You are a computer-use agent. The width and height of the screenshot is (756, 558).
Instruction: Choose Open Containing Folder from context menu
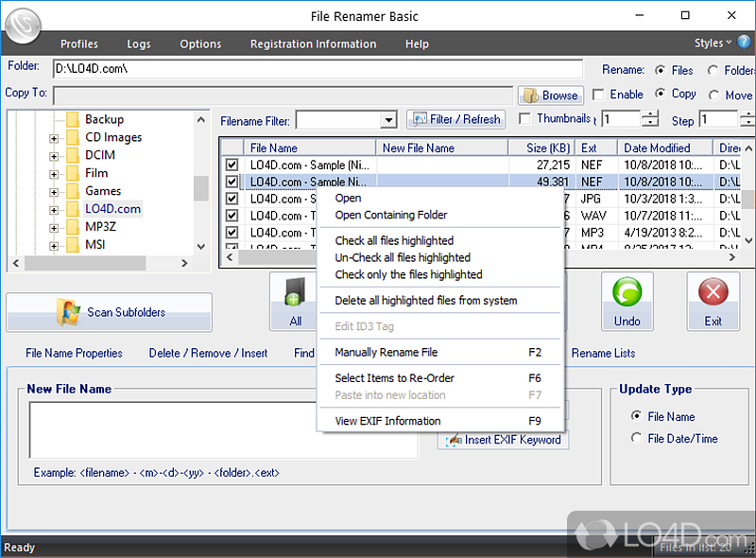440,215
